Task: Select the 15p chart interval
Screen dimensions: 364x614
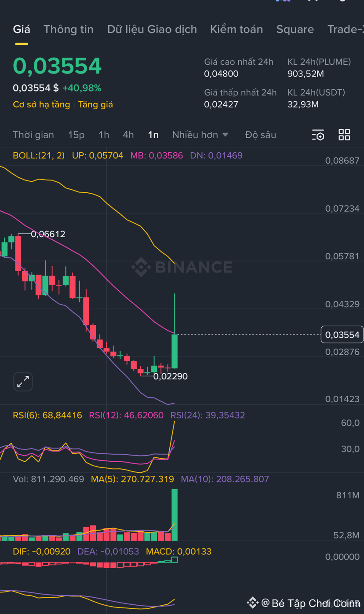Action: 76,135
